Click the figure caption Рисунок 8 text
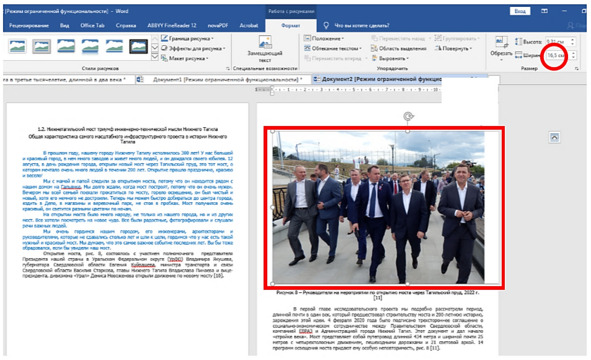 378,295
